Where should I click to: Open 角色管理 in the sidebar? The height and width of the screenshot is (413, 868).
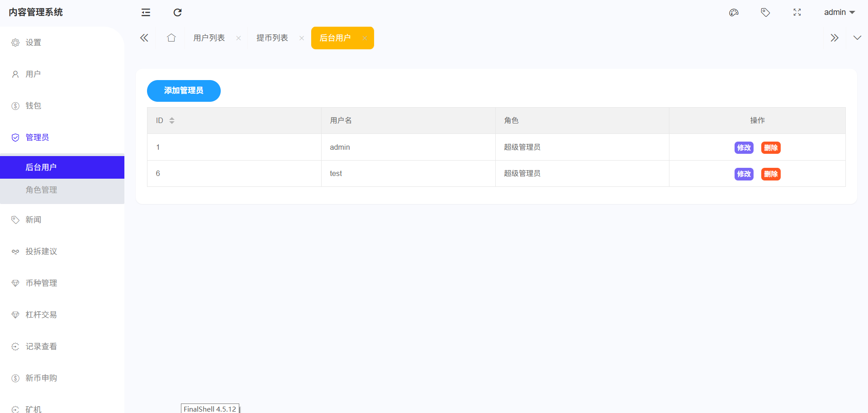(x=41, y=190)
